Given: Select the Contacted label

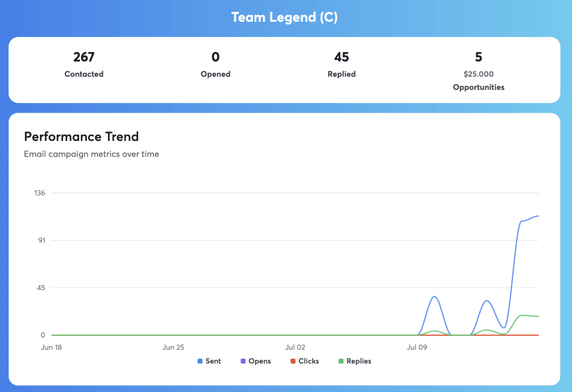Looking at the screenshot, I should [x=84, y=74].
